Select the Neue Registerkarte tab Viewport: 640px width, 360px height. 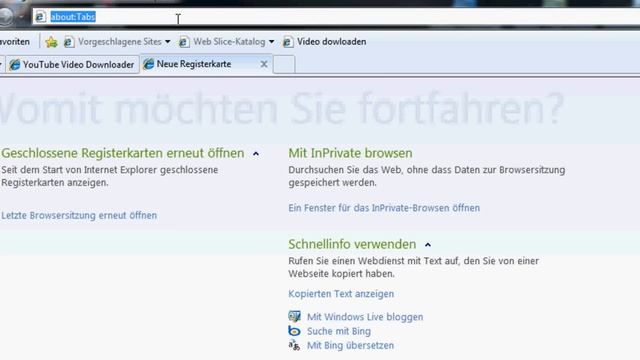pyautogui.click(x=206, y=64)
